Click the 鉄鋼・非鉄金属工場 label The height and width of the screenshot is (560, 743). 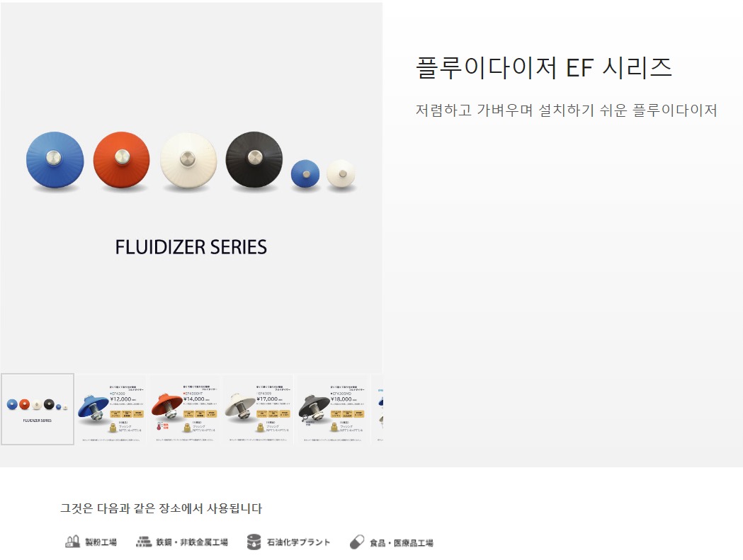pyautogui.click(x=192, y=542)
